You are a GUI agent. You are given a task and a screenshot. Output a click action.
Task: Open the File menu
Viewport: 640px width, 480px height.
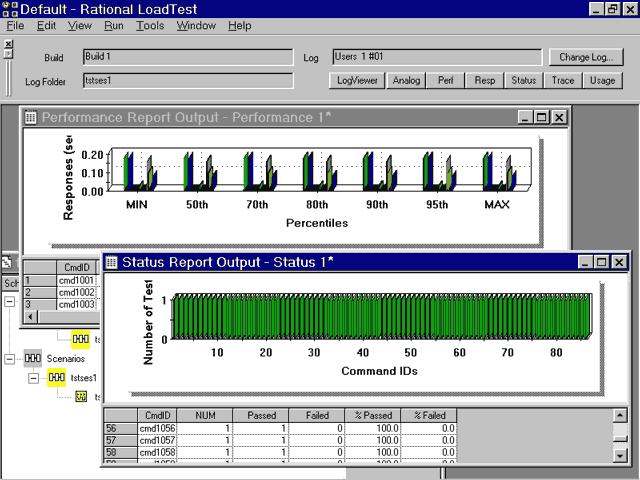click(15, 26)
